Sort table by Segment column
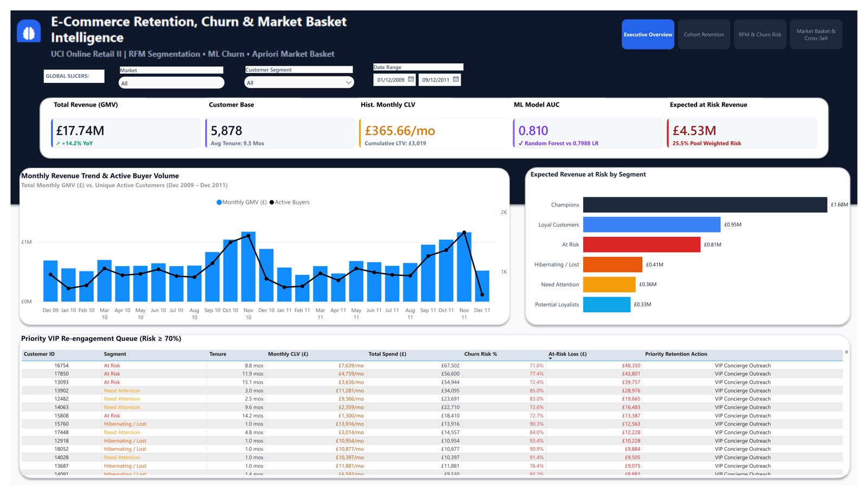This screenshot has height=497, width=868. click(x=115, y=354)
